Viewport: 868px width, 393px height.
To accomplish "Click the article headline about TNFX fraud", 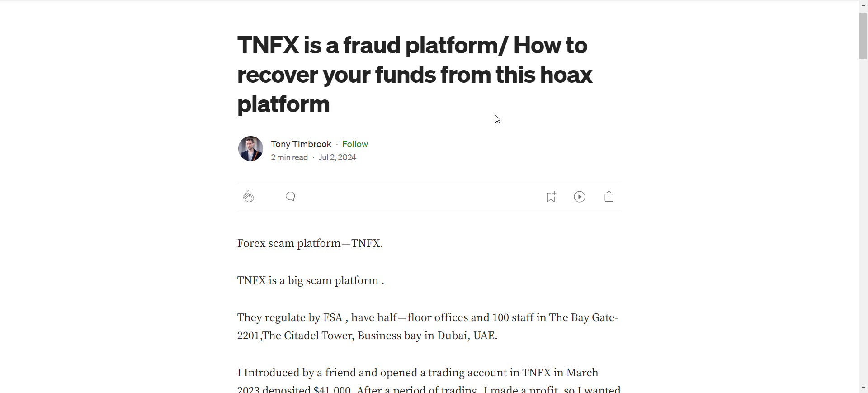I will 415,75.
